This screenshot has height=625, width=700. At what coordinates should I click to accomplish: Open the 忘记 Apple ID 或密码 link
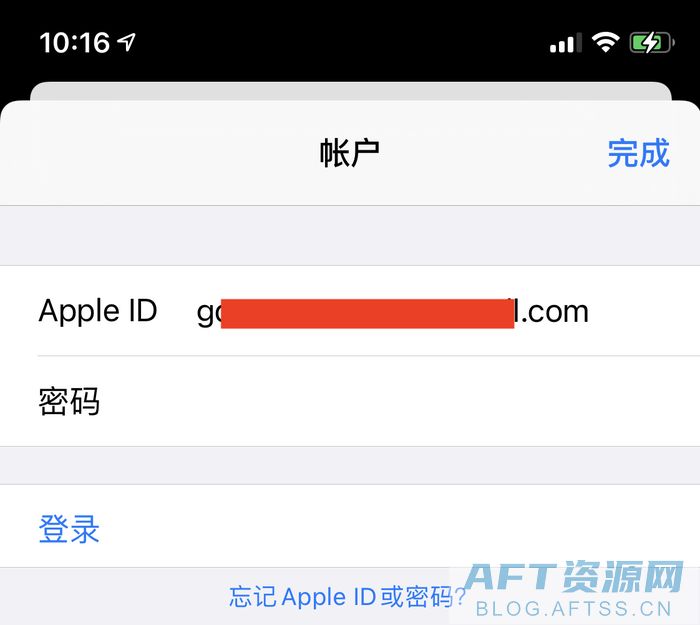pyautogui.click(x=347, y=597)
